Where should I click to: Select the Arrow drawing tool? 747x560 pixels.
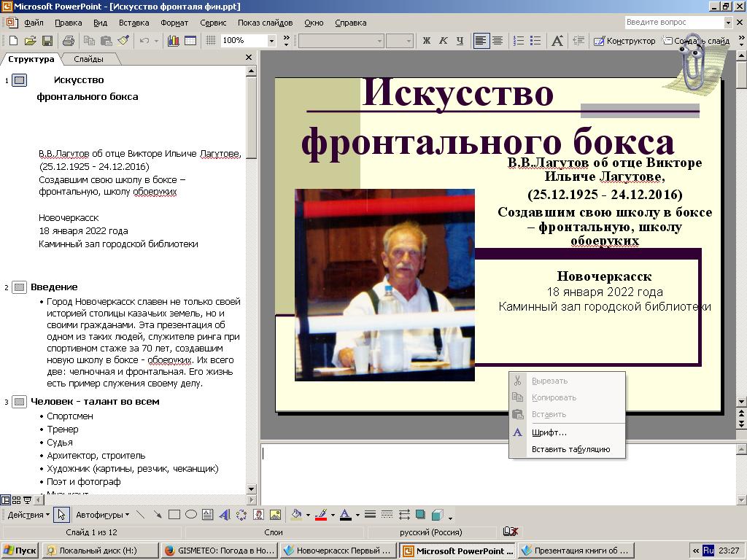click(x=158, y=515)
